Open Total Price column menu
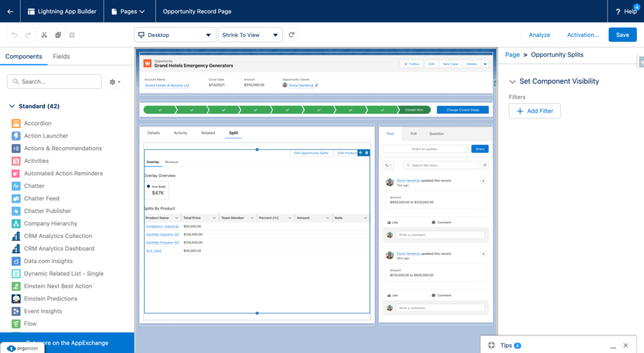 tap(214, 218)
